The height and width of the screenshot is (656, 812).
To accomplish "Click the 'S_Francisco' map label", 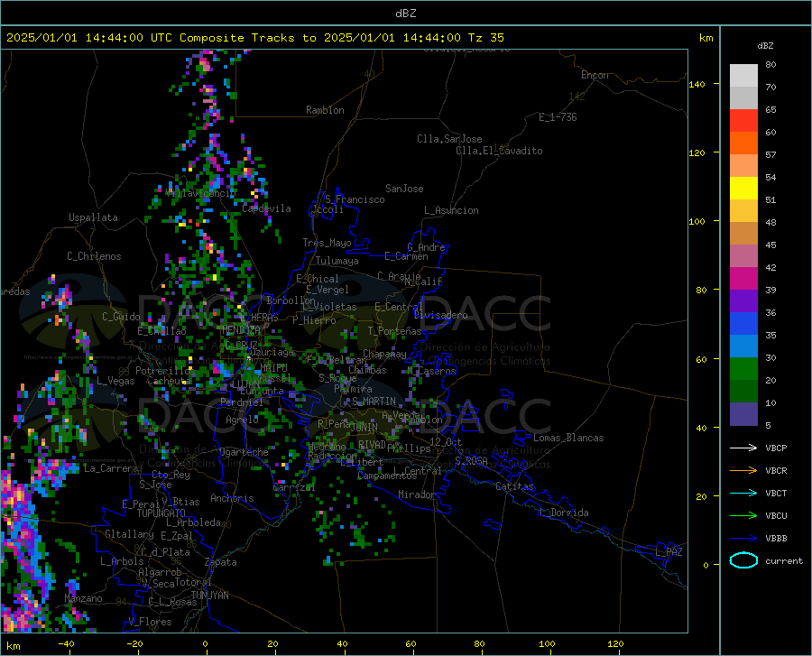I will [x=355, y=199].
